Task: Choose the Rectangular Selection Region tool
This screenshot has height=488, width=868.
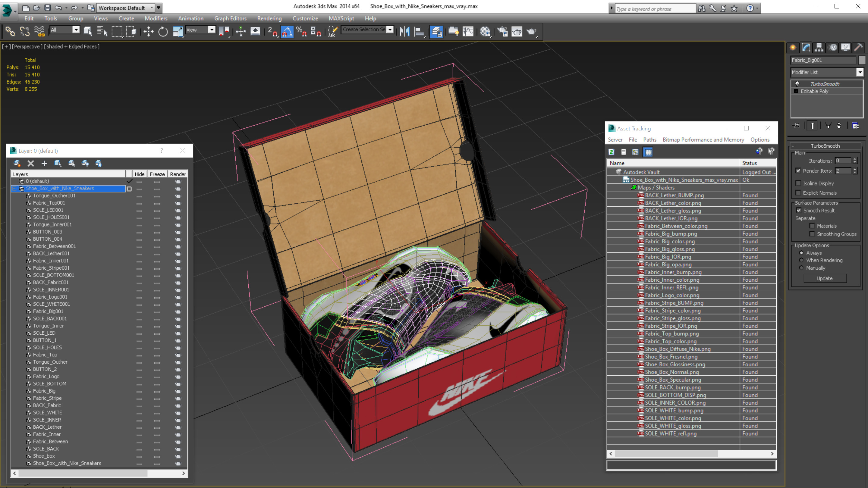Action: pyautogui.click(x=117, y=32)
